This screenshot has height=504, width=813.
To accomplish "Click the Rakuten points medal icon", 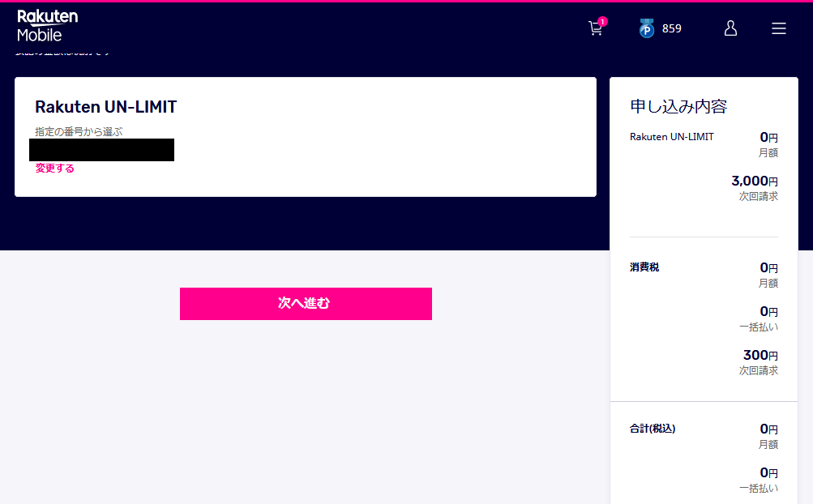I will coord(647,28).
